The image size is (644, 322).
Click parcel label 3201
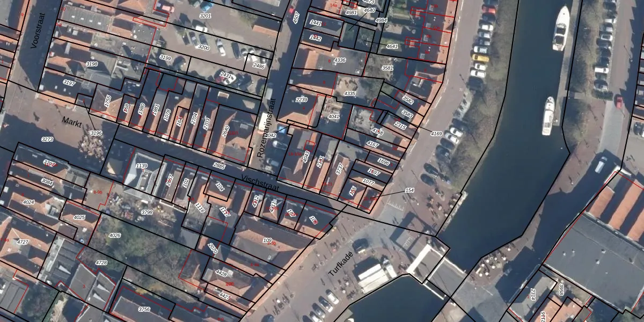205,17
